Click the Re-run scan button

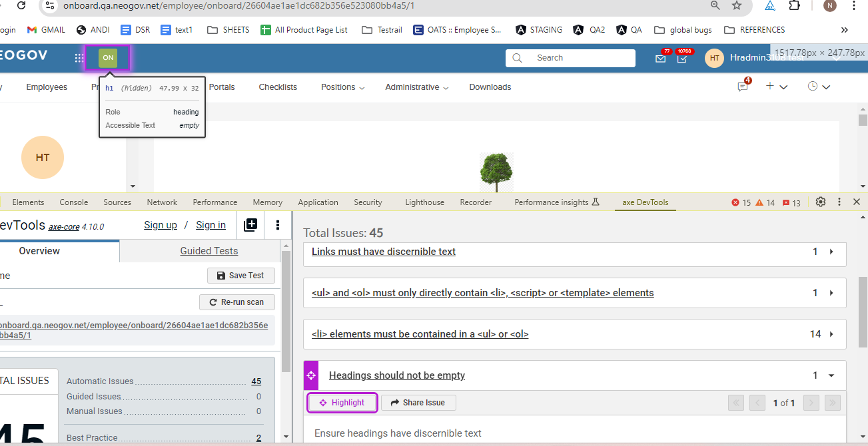point(236,302)
